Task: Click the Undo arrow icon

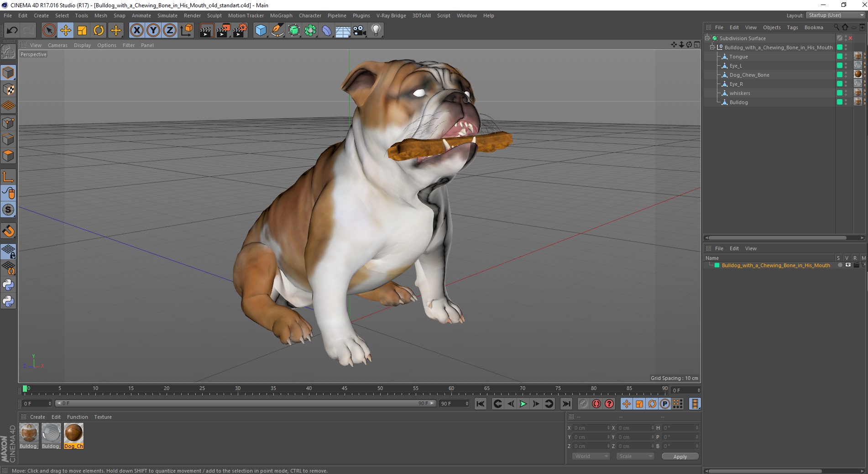Action: 12,31
